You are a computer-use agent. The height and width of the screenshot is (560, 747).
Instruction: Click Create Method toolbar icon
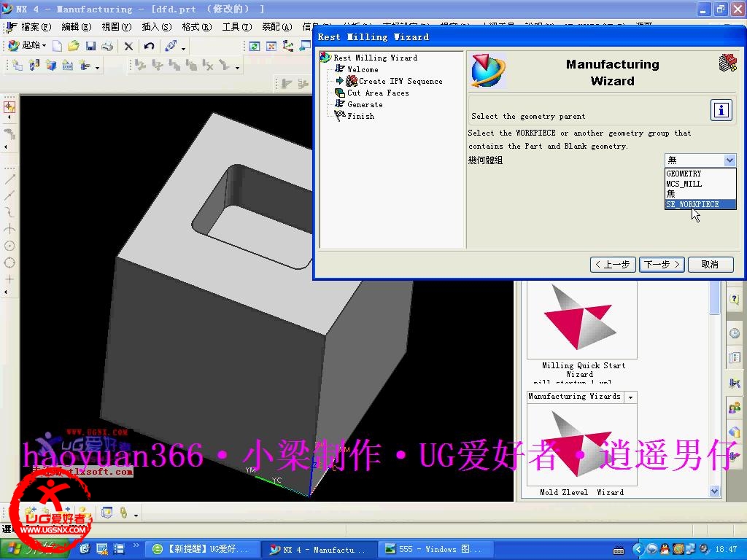tap(68, 66)
